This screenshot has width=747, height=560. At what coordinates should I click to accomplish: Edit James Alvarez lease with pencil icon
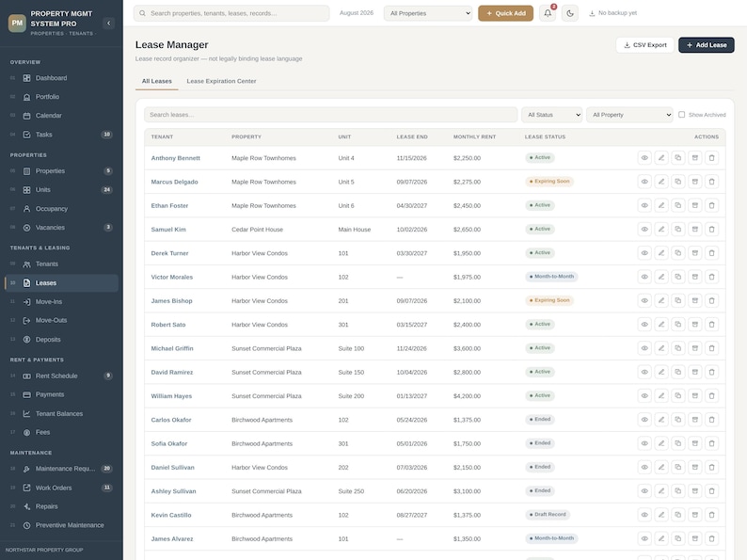661,538
